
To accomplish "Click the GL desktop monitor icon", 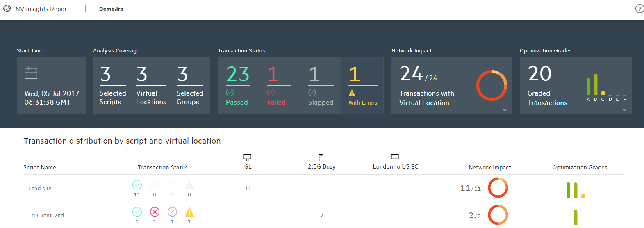I will 247,157.
